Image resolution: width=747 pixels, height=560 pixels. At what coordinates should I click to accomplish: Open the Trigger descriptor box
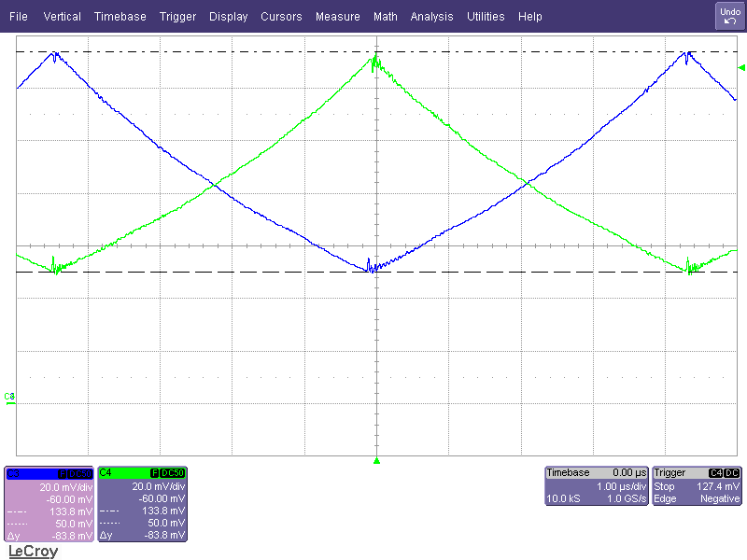pos(697,485)
